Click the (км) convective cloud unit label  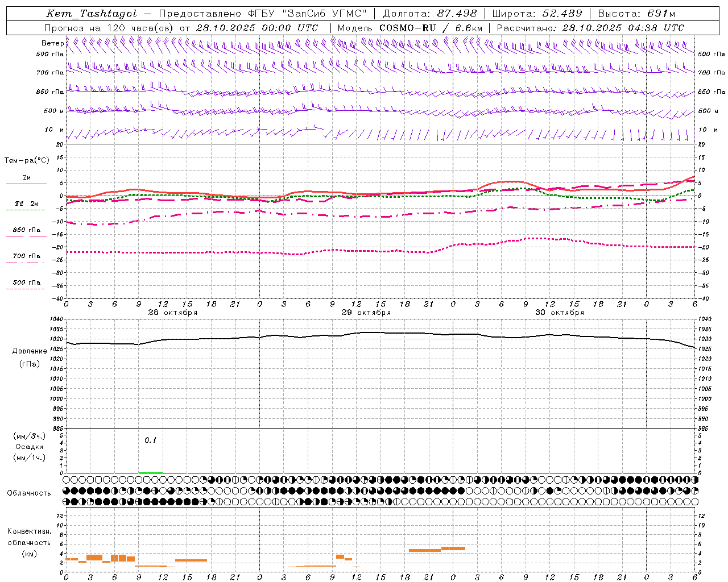[29, 554]
